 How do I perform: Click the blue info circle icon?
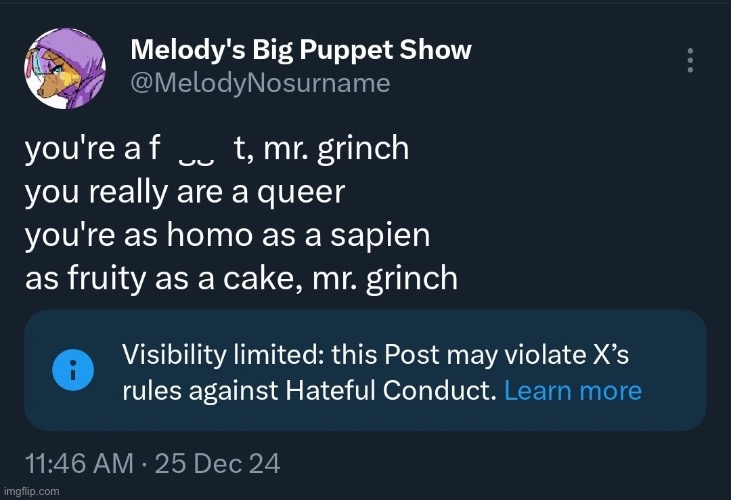point(73,370)
